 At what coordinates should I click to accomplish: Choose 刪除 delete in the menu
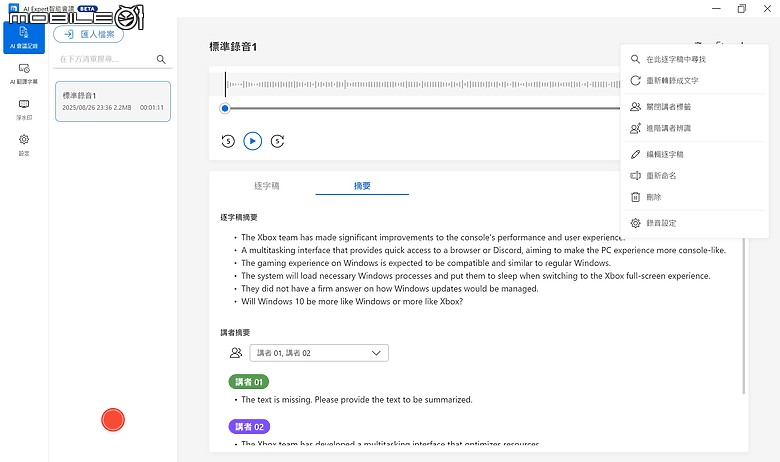point(694,197)
